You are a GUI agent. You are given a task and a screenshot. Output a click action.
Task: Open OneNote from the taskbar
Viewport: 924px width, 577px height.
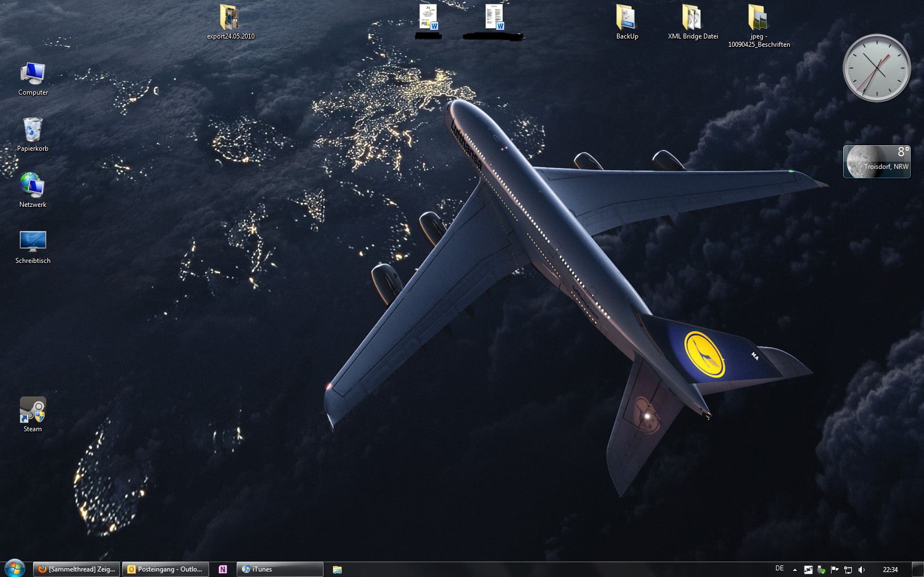click(223, 569)
